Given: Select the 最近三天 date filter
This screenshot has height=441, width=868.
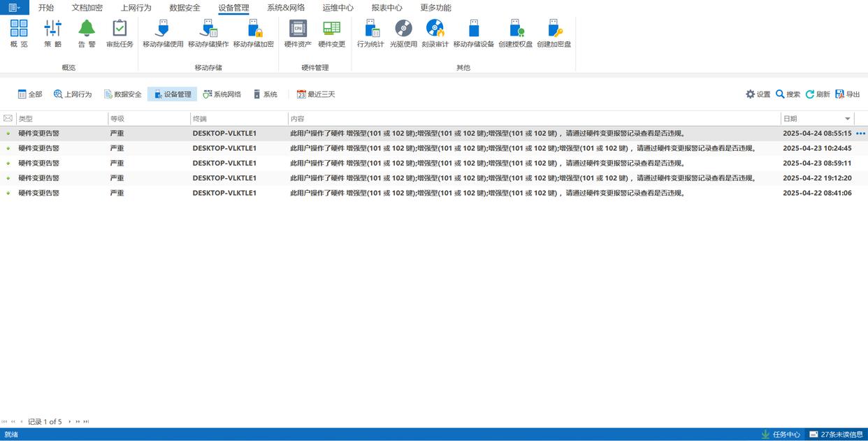Looking at the screenshot, I should 316,94.
